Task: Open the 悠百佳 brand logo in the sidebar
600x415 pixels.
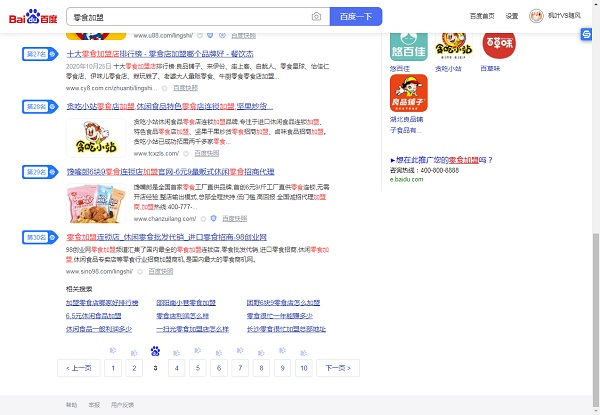Action: tap(409, 46)
